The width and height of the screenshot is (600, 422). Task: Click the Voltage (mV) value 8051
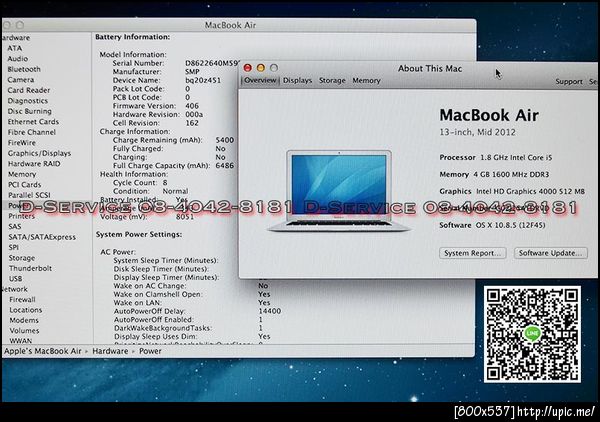pos(185,217)
